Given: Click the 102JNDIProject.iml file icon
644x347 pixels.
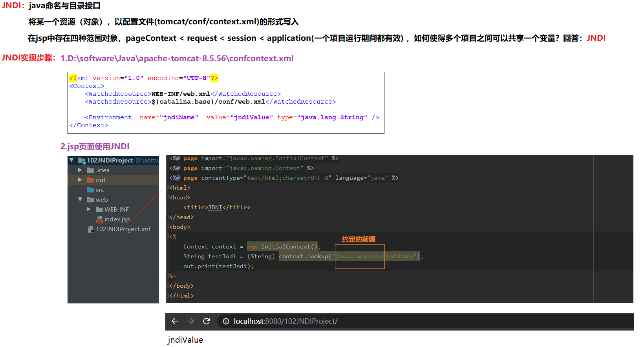Looking at the screenshot, I should coord(91,229).
